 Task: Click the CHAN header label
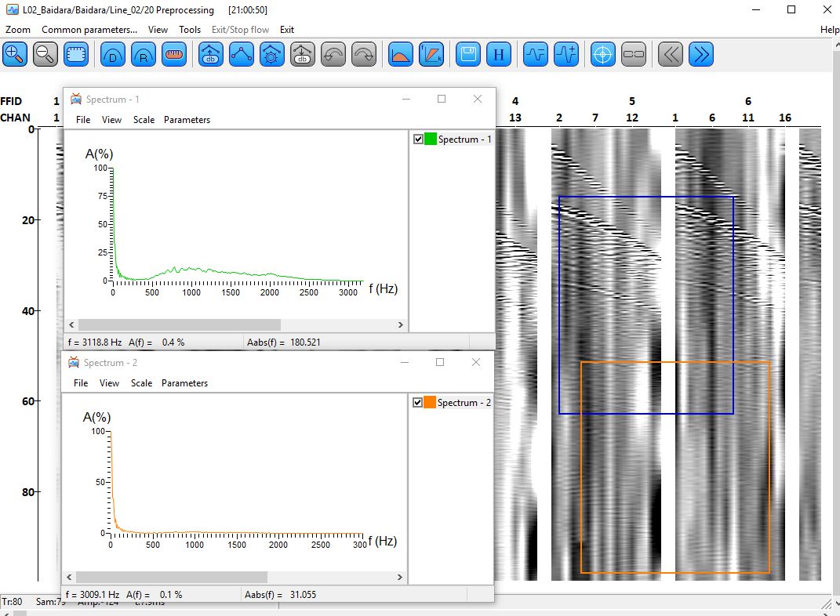pos(15,118)
